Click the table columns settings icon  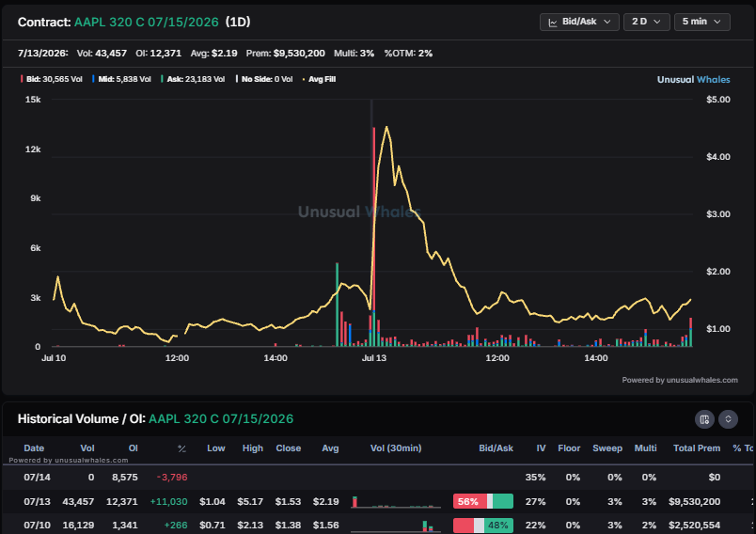pyautogui.click(x=704, y=418)
